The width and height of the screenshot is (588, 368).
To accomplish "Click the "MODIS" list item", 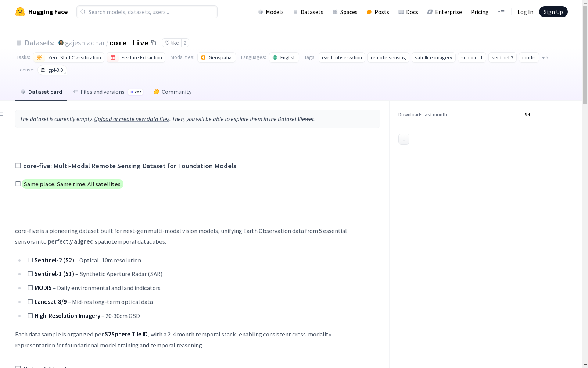I will [94, 288].
